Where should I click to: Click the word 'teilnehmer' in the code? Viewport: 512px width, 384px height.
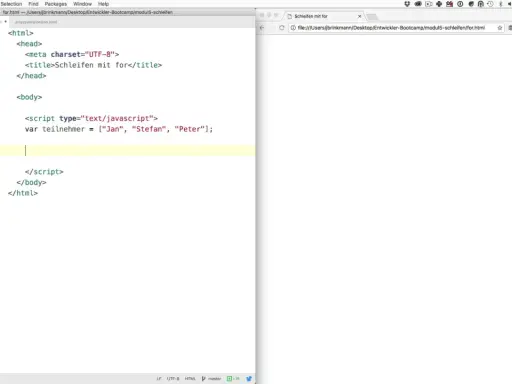(63, 129)
